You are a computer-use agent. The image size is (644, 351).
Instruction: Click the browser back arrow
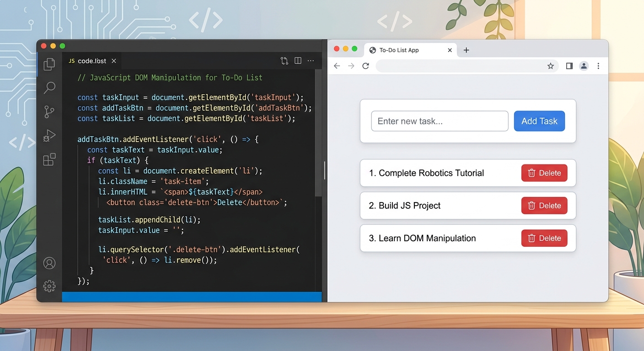[337, 66]
